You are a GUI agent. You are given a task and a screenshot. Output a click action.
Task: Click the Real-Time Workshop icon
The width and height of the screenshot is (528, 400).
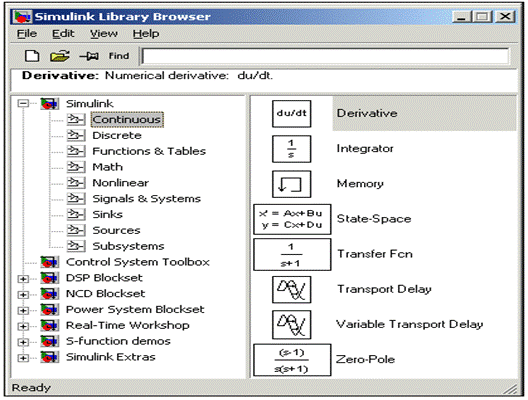[50, 325]
